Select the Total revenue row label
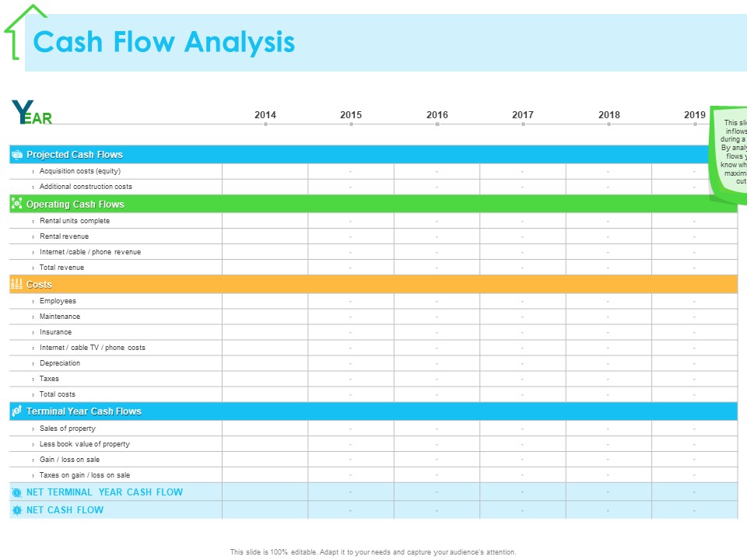Screen dimensions: 747x560 point(62,268)
